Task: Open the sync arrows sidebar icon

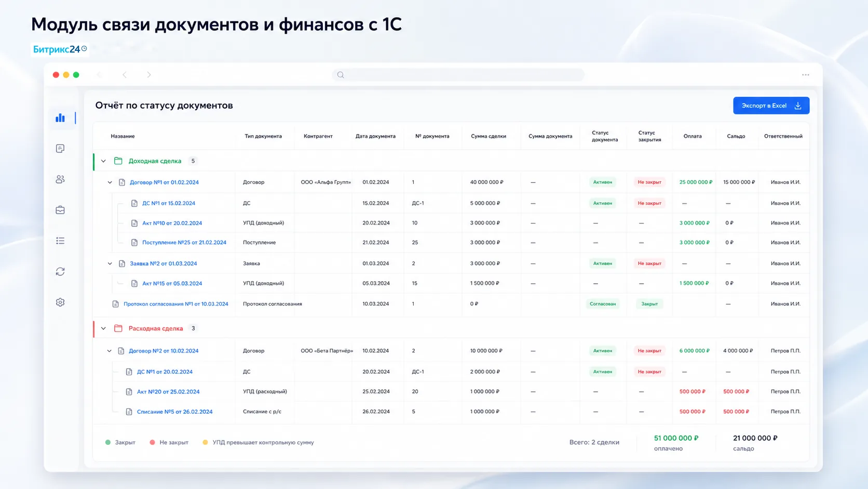Action: click(x=60, y=271)
